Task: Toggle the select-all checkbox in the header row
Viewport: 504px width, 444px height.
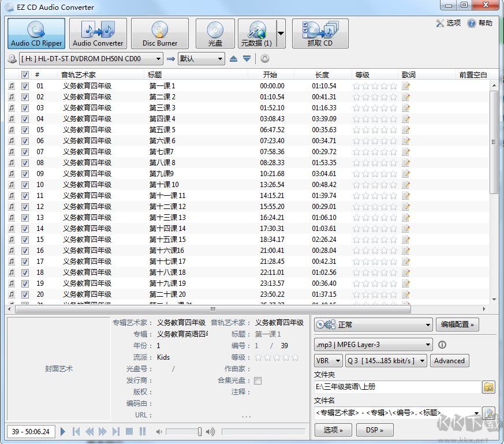Action: [25, 74]
